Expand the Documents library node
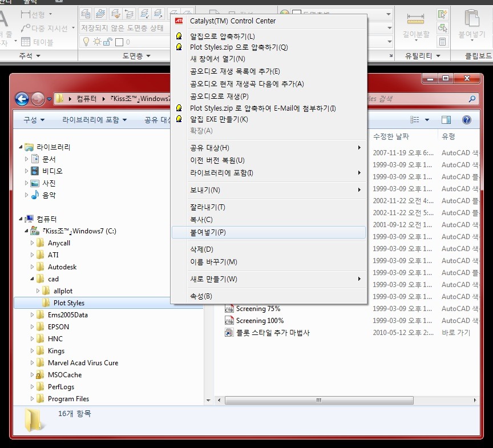 26,159
